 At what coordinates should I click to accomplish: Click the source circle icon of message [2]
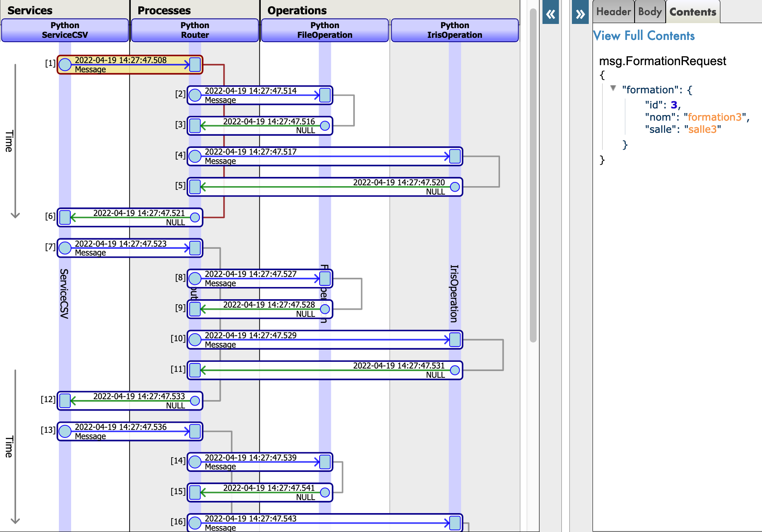[x=195, y=95]
